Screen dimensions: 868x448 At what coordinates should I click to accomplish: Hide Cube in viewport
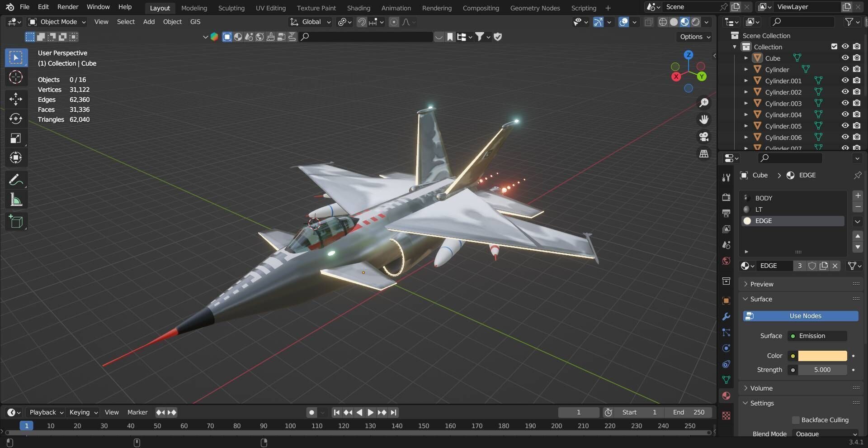[845, 58]
